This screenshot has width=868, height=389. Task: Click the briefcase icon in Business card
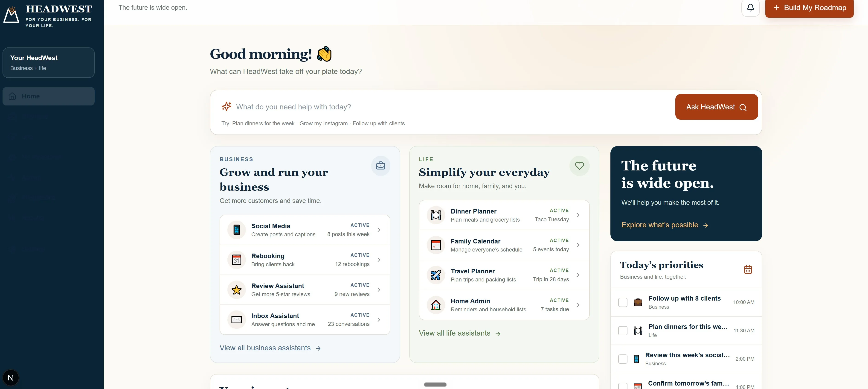381,166
